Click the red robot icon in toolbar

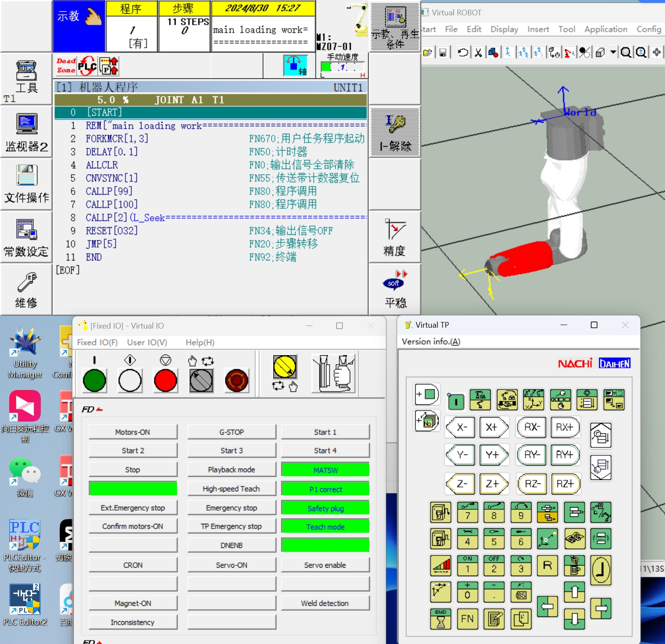[569, 53]
